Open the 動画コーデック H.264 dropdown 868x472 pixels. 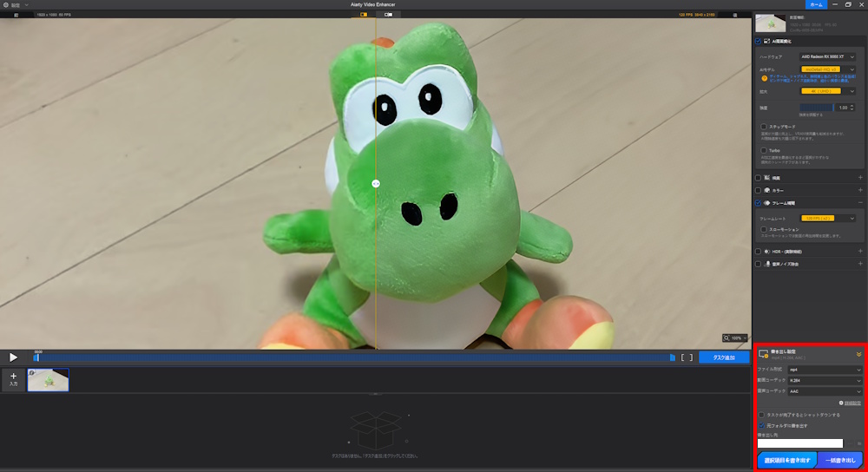(x=825, y=381)
